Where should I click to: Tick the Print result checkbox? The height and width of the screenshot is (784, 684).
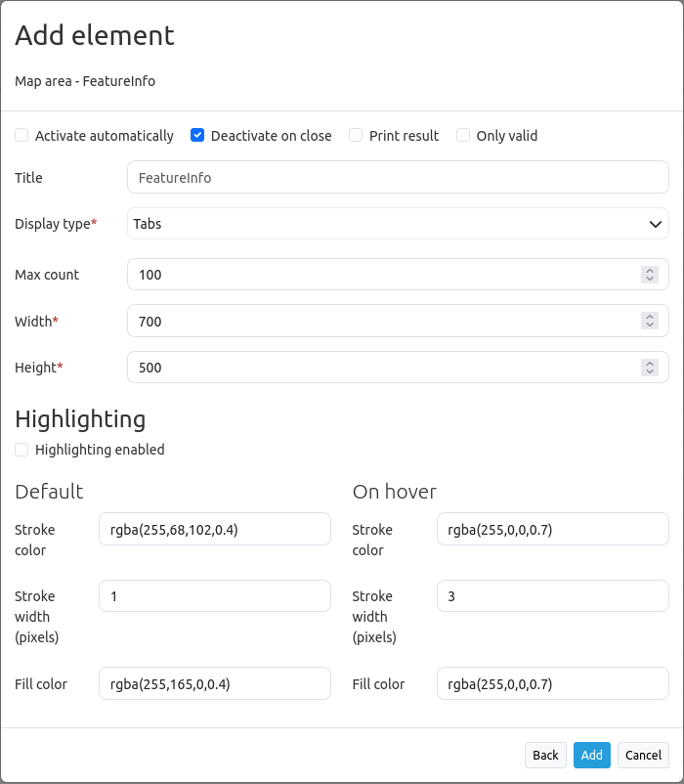click(356, 136)
